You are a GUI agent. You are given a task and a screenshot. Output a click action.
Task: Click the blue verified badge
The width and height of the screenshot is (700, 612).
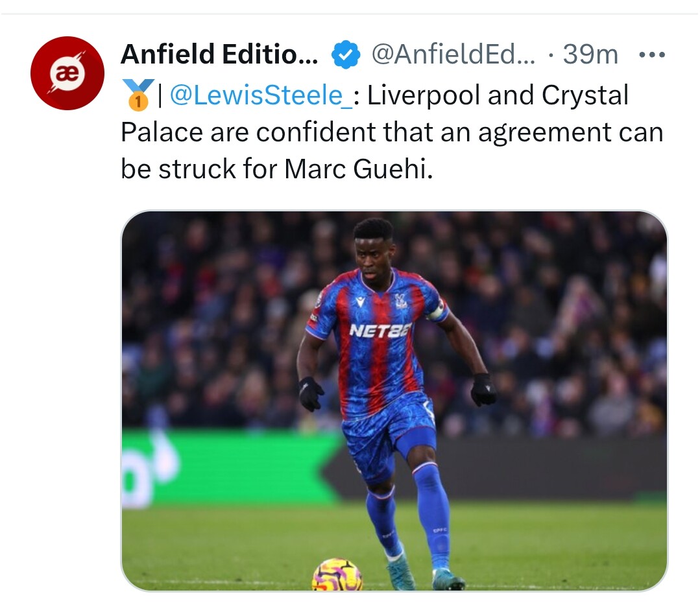pos(346,56)
